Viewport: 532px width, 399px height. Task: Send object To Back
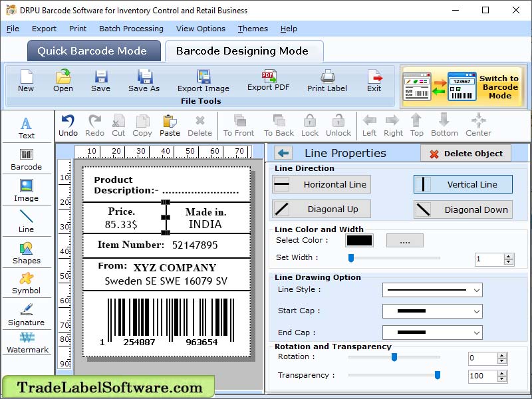[x=278, y=125]
